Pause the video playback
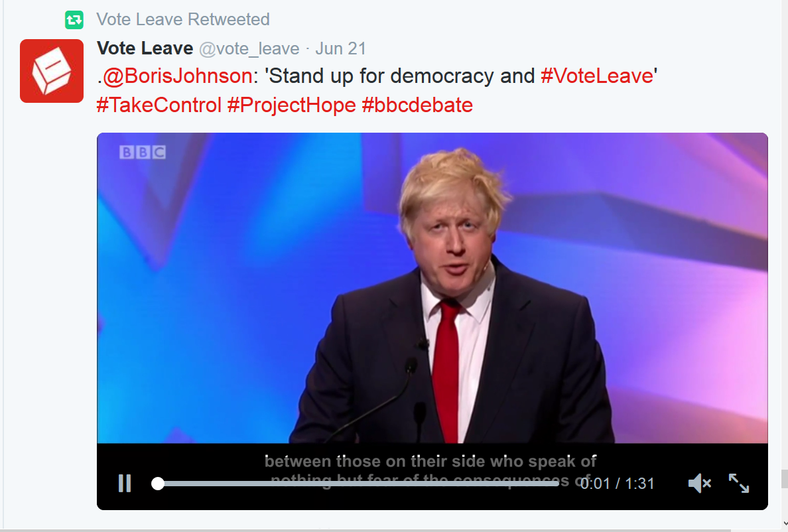 coord(125,484)
